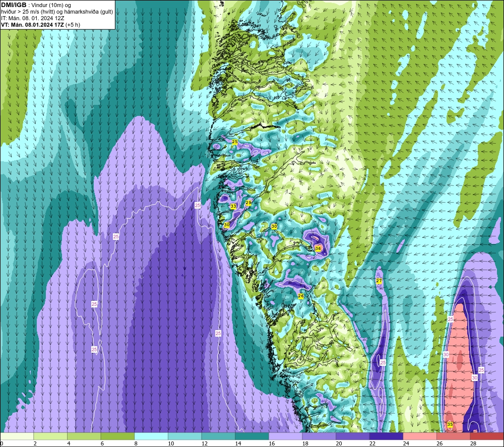Click the yellow 25 gust label
Viewport: 504px width, 447px height.
click(x=235, y=142)
